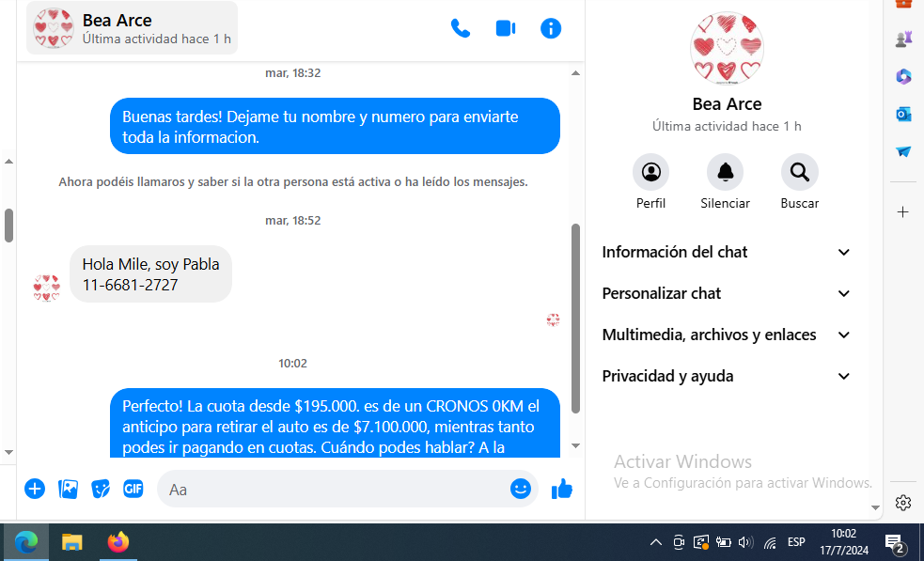Open more actions with the plus icon
Image resolution: width=924 pixels, height=561 pixels.
point(35,489)
